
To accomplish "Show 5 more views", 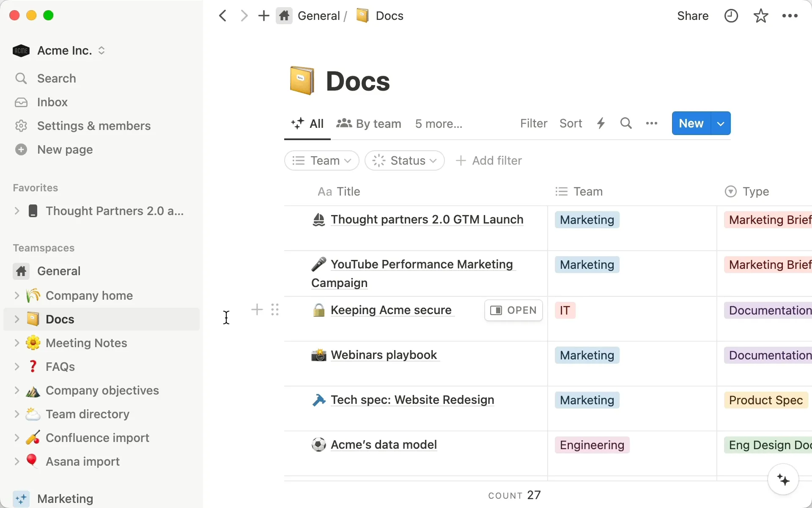I will pos(439,124).
